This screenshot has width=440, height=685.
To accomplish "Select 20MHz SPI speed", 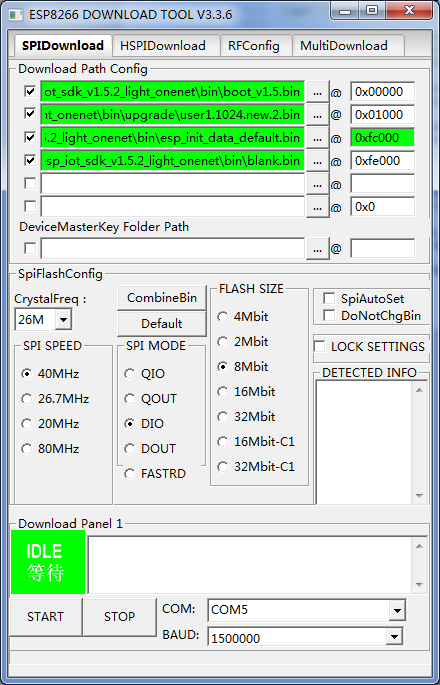I will coord(50,424).
